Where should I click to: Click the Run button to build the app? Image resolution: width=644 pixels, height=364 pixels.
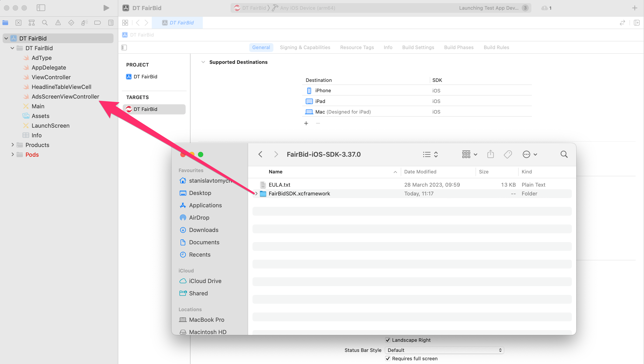(x=106, y=8)
